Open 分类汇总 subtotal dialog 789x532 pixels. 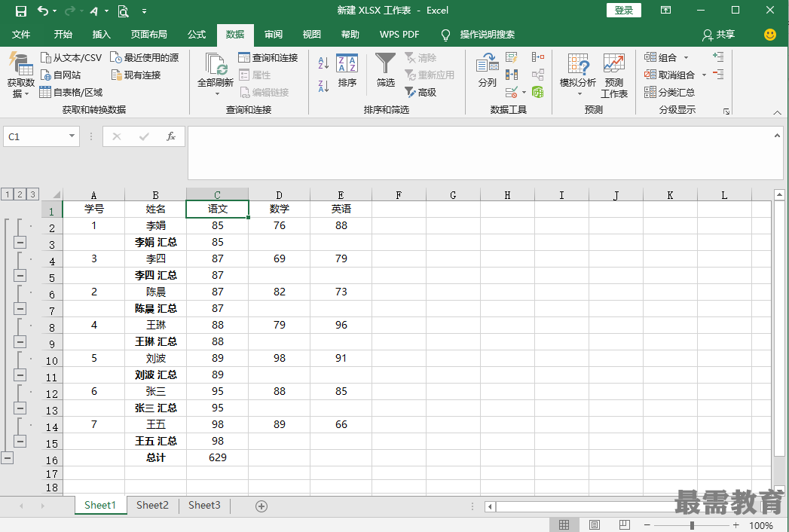click(670, 92)
